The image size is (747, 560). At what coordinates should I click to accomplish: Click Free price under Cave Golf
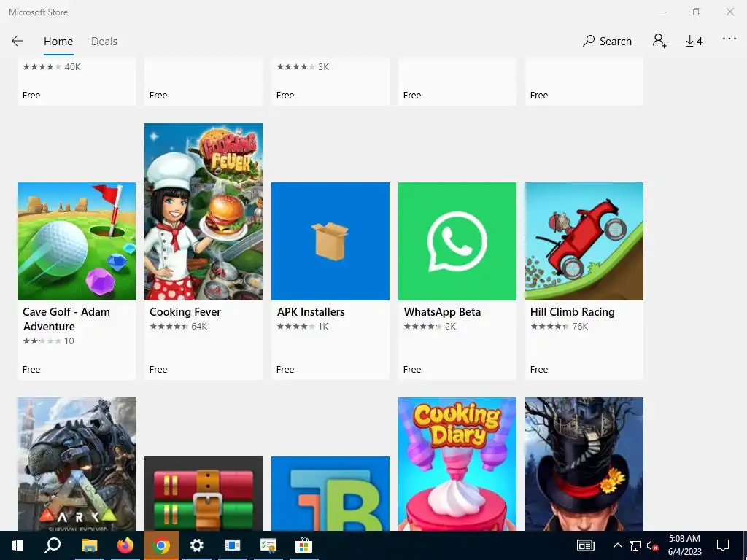[31, 370]
